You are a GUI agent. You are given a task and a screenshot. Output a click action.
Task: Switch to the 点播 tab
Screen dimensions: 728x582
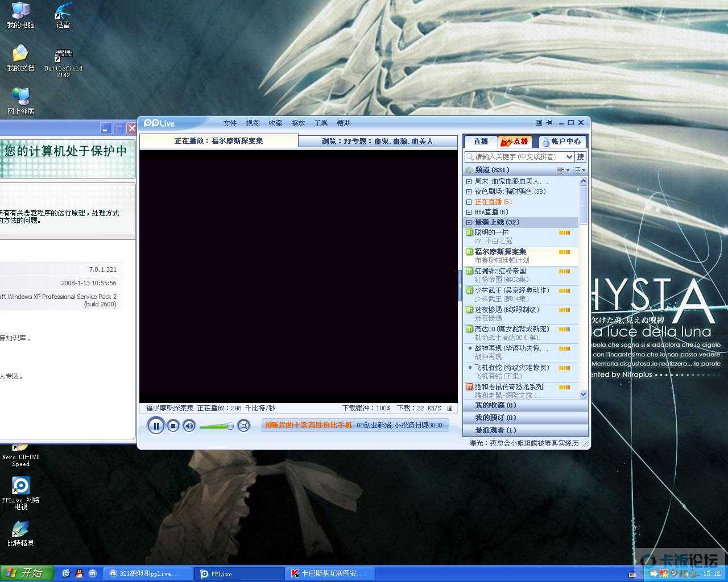(x=515, y=142)
